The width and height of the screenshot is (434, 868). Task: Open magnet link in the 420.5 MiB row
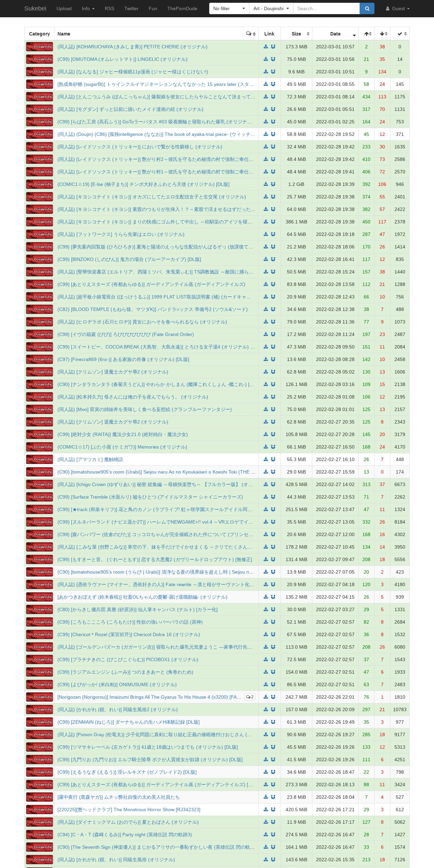click(273, 810)
